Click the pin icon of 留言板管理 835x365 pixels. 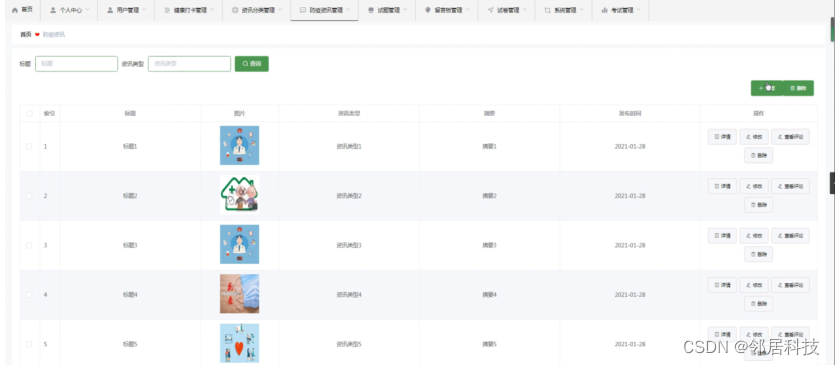428,10
